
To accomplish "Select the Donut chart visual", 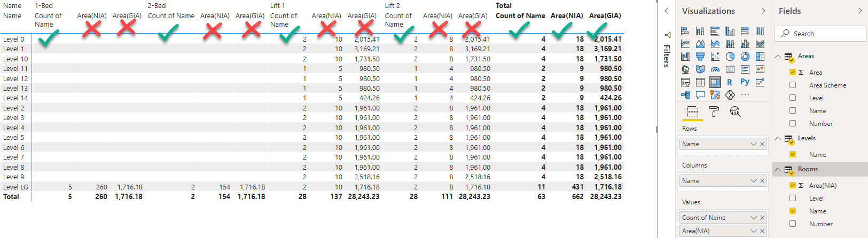I will pyautogui.click(x=745, y=57).
